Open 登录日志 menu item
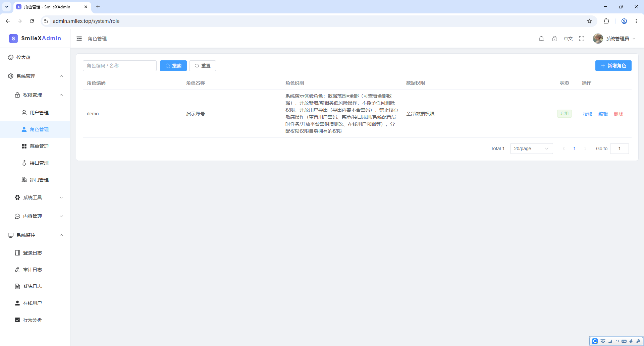This screenshot has width=644, height=346. pyautogui.click(x=35, y=253)
